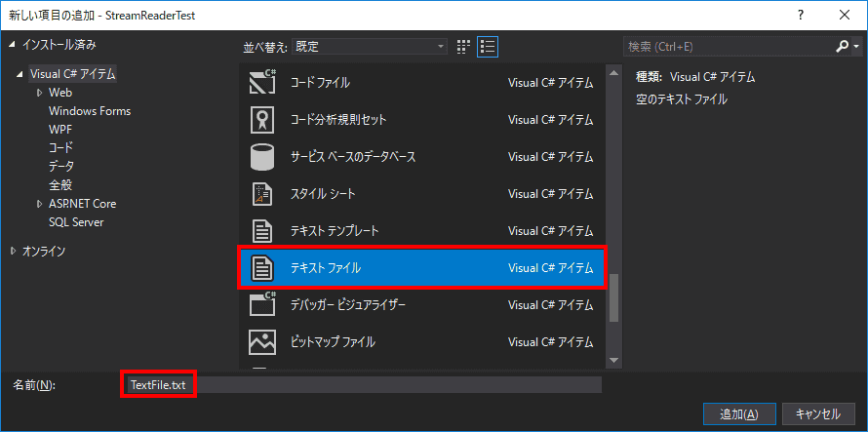Click the テキスト テンプレート document icon
The height and width of the screenshot is (432, 868).
coord(262,231)
